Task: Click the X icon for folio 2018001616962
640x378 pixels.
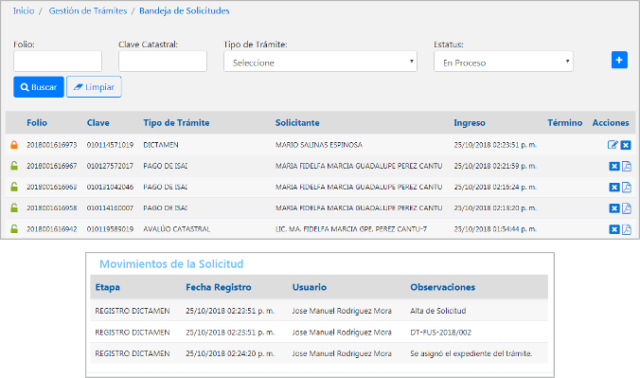Action: [614, 187]
